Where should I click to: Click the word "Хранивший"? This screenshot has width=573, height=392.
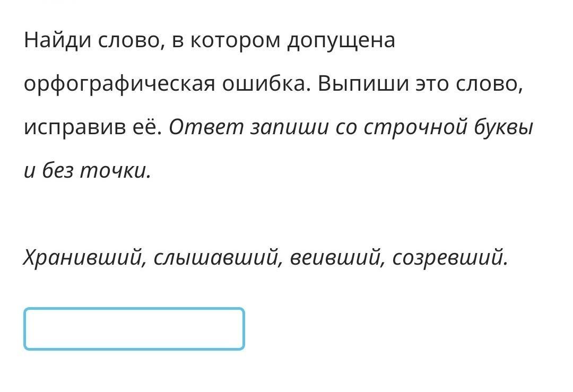pos(84,258)
